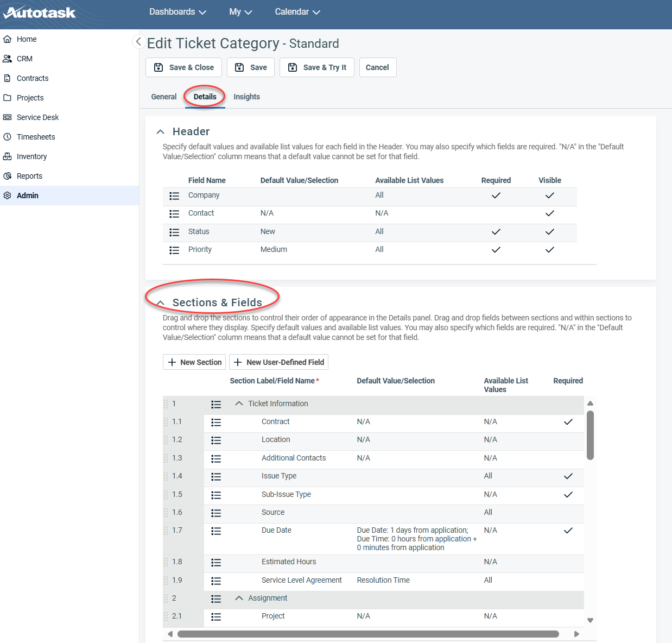
Task: Open the Dashboards dropdown menu
Action: (177, 11)
